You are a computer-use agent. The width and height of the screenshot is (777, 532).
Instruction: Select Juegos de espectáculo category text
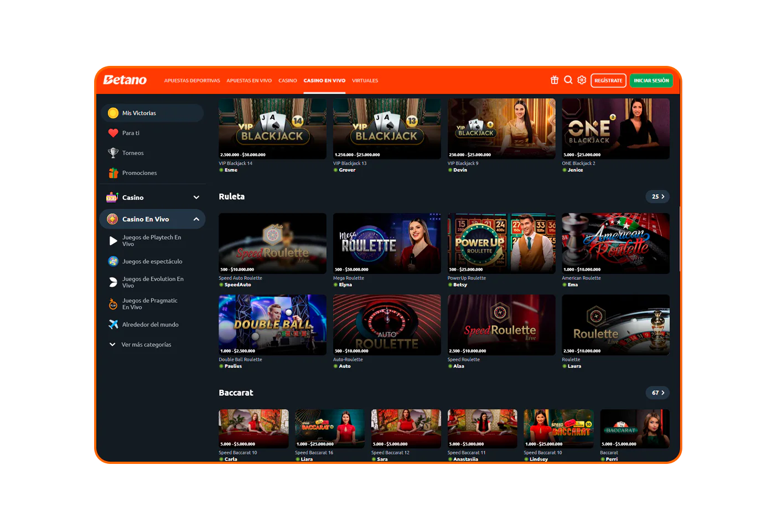pyautogui.click(x=152, y=261)
